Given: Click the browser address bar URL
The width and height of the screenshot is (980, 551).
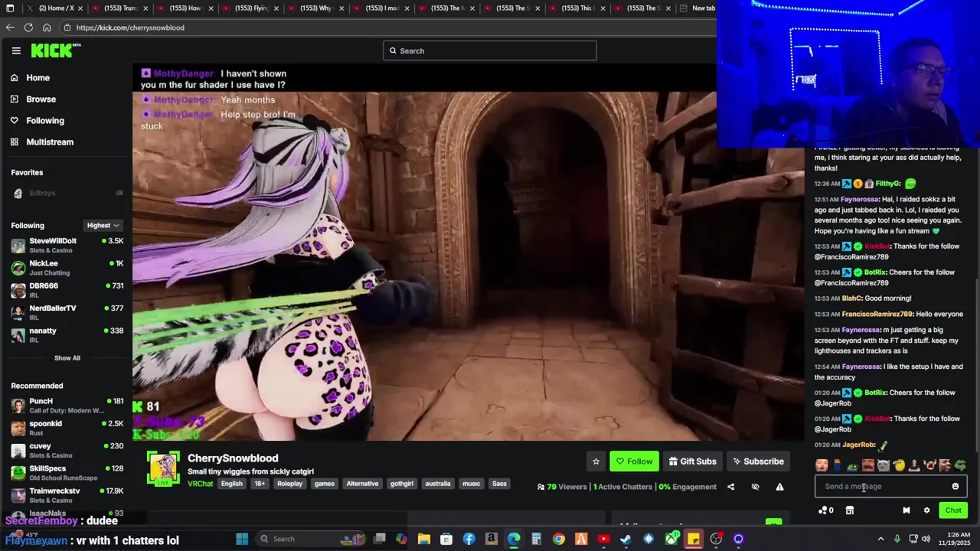Looking at the screenshot, I should (130, 28).
